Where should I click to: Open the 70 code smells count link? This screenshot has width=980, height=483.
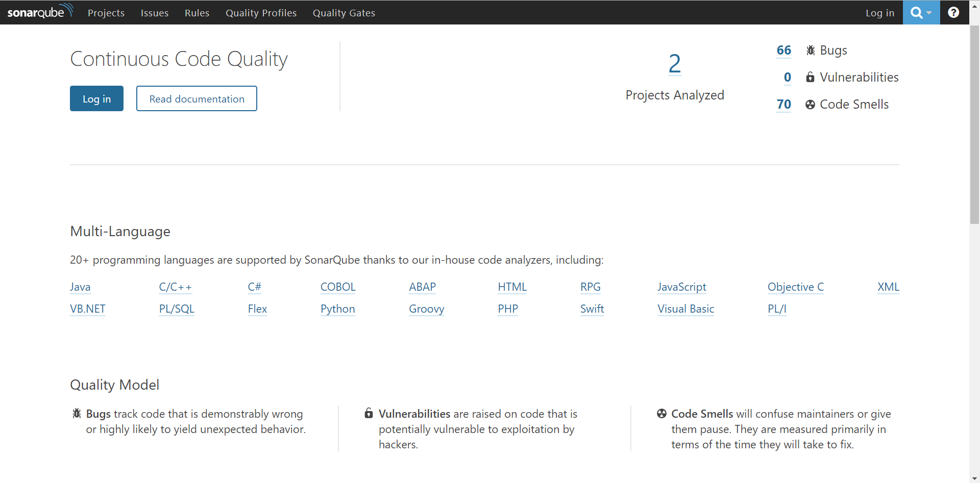tap(783, 104)
